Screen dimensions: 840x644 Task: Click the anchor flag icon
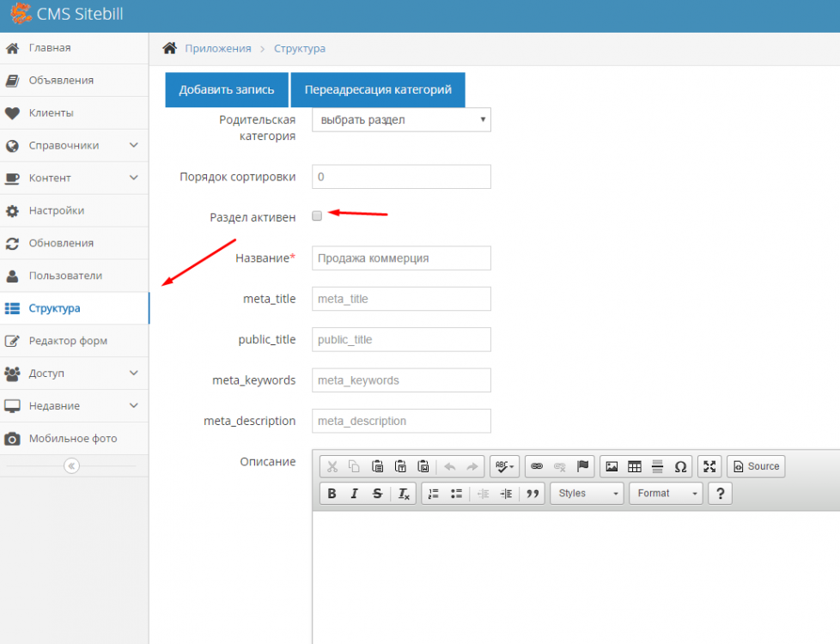point(583,466)
